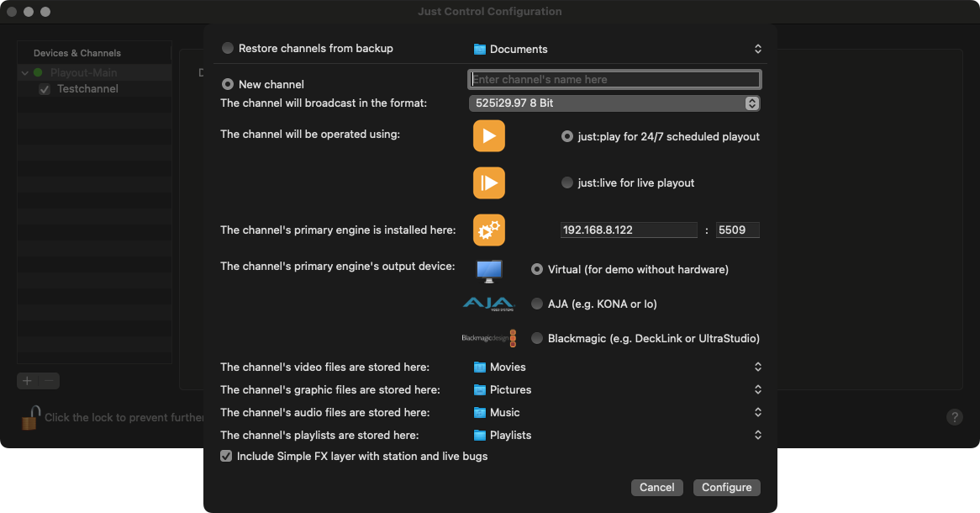The image size is (980, 513).
Task: Select Virtual output device option
Action: click(x=537, y=270)
